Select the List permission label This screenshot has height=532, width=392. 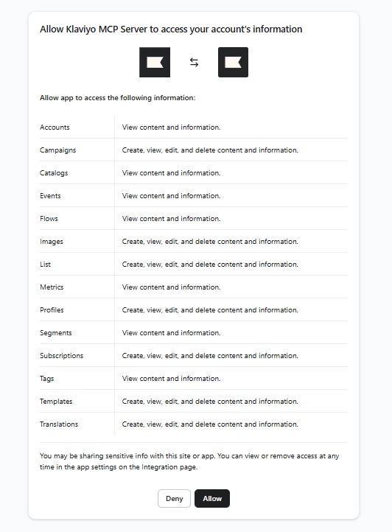tap(45, 265)
